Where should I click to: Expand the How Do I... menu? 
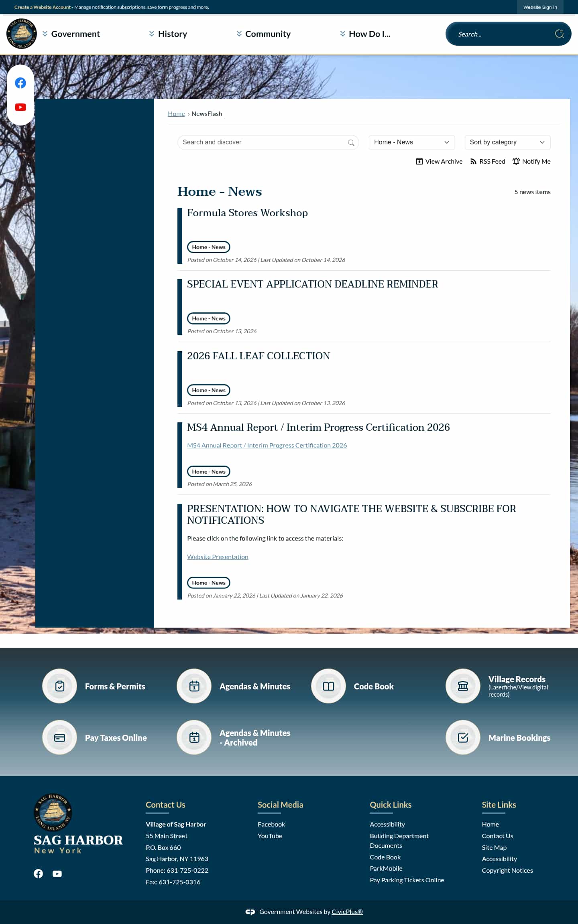click(365, 34)
